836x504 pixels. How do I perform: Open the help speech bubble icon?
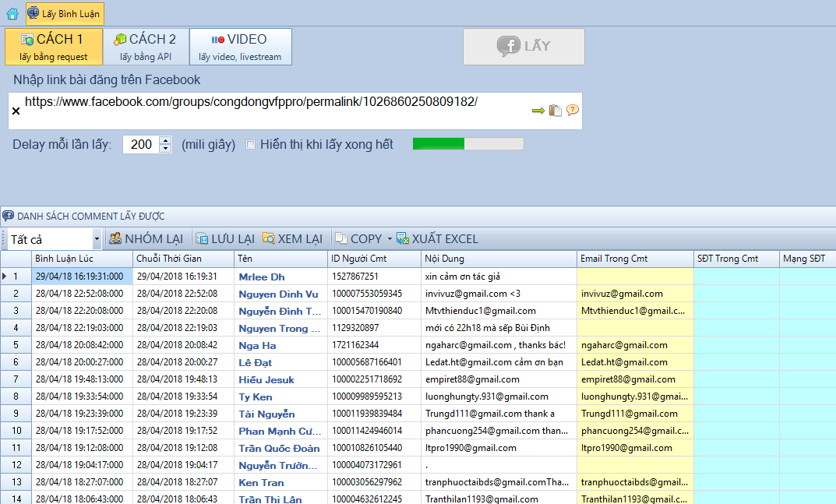click(x=573, y=110)
